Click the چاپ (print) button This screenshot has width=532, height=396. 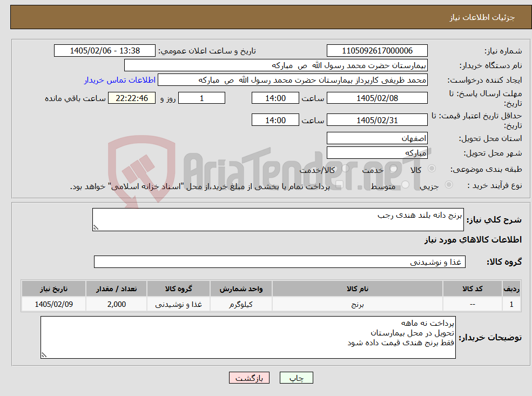coord(296,378)
